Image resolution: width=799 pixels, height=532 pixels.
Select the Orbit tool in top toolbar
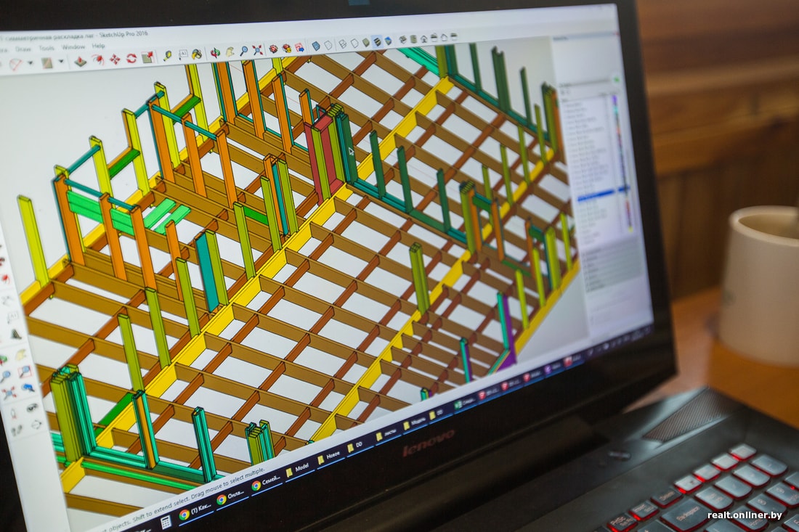coord(215,53)
